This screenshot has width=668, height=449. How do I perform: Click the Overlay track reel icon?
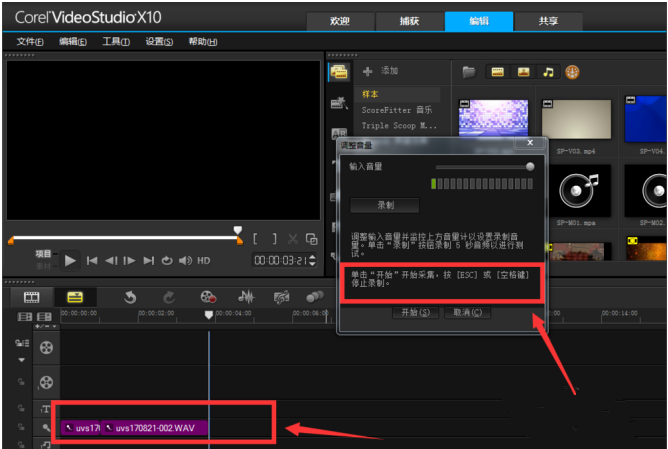46,383
